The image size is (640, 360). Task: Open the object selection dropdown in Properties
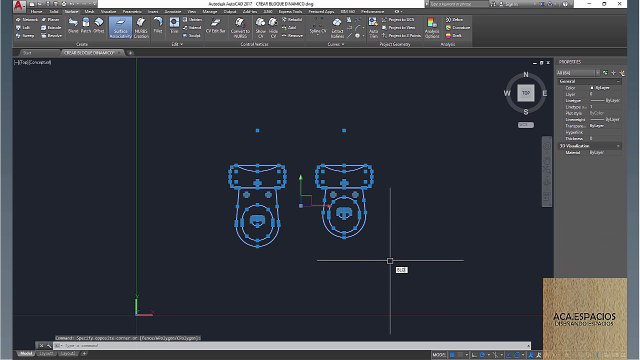click(x=578, y=73)
